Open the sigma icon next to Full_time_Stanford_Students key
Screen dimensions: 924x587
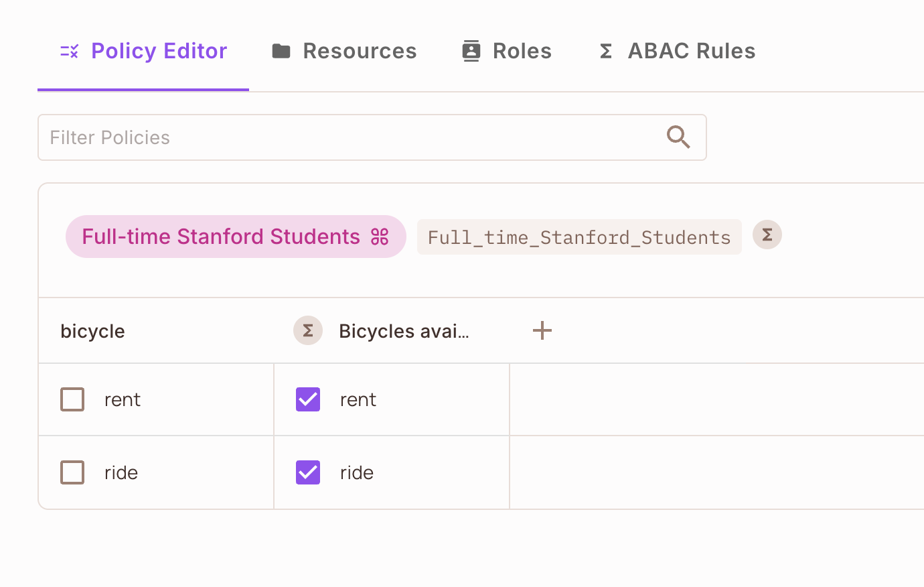[767, 235]
